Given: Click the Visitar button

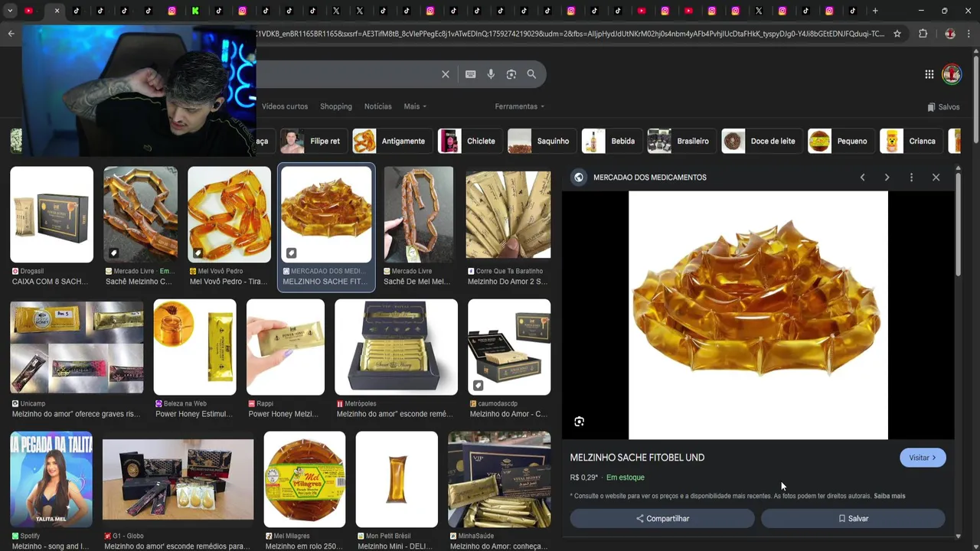Looking at the screenshot, I should point(923,458).
